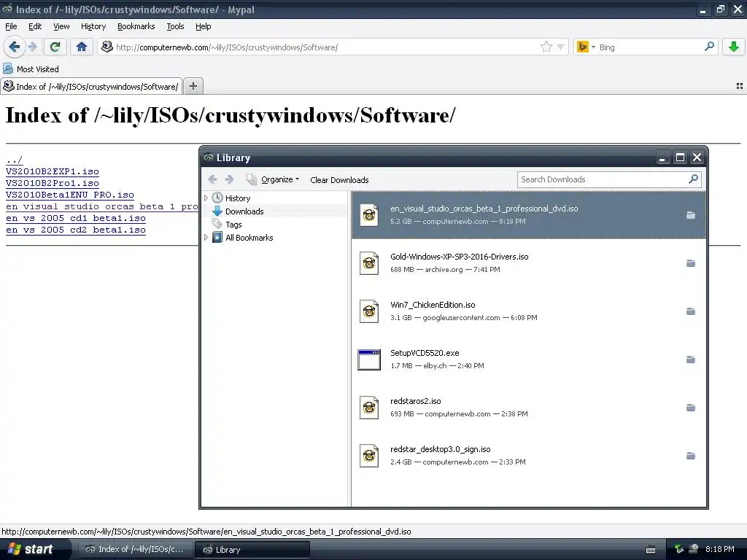Click the SetupVCD5520.exe file icon
The image size is (747, 560).
[368, 359]
